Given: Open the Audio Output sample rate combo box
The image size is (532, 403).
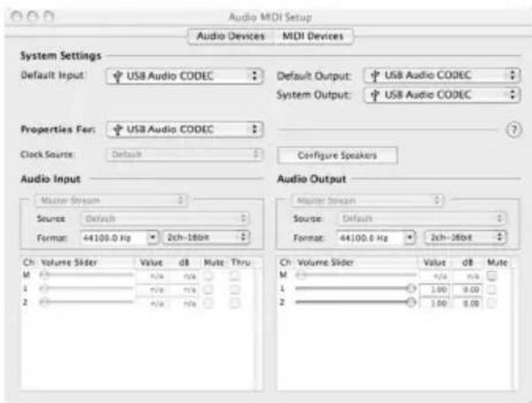Looking at the screenshot, I should 376,238.
